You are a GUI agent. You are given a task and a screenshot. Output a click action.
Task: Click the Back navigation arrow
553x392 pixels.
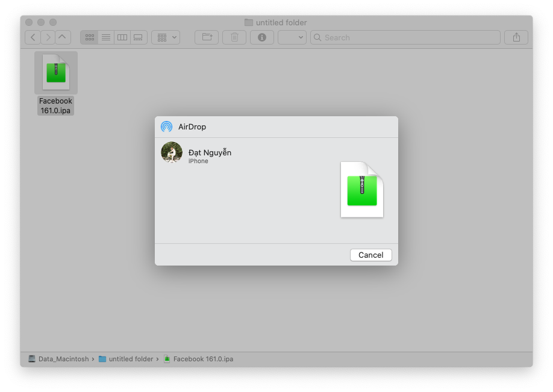coord(33,37)
